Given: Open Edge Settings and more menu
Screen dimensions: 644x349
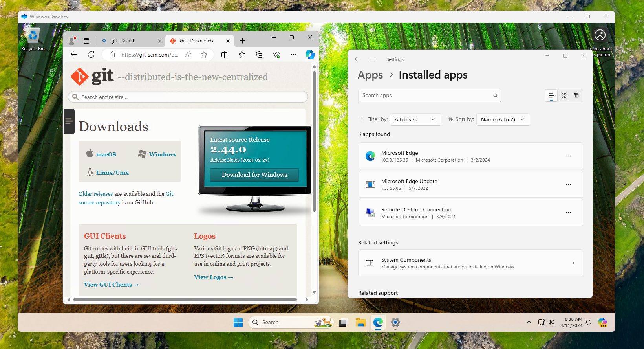Looking at the screenshot, I should 294,55.
